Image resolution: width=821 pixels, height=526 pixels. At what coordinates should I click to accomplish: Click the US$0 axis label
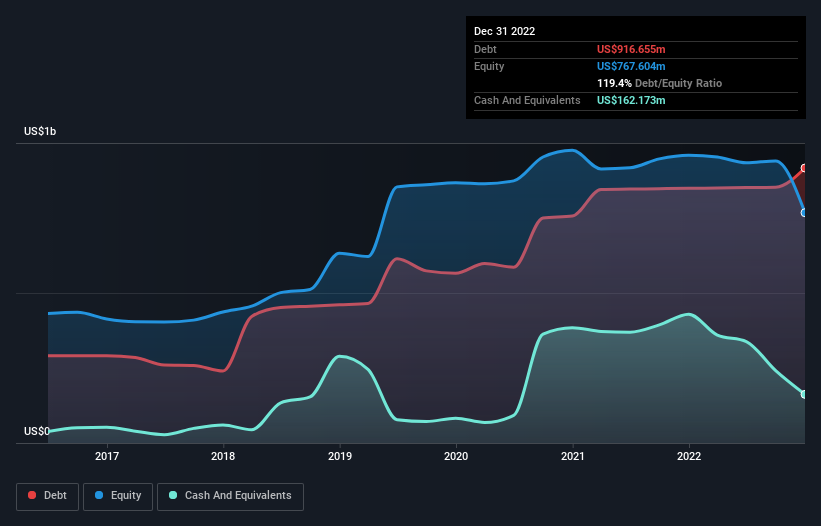click(37, 431)
